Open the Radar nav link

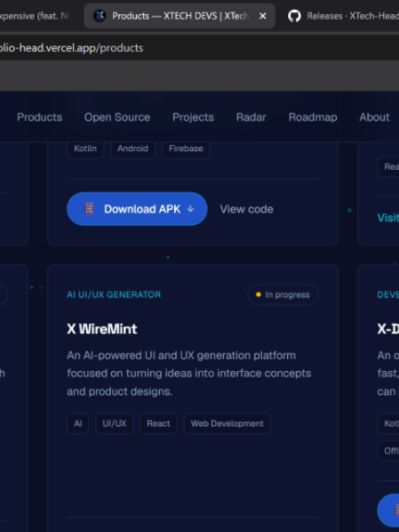(251, 117)
